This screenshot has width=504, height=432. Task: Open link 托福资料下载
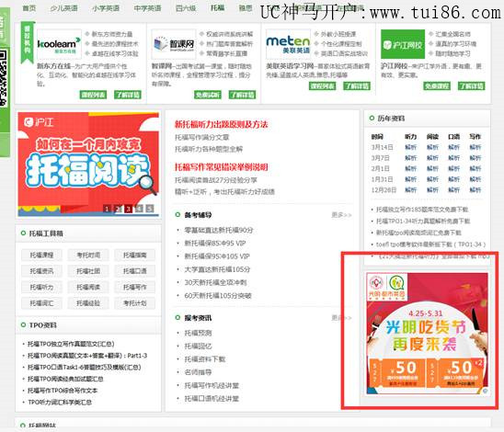point(205,359)
